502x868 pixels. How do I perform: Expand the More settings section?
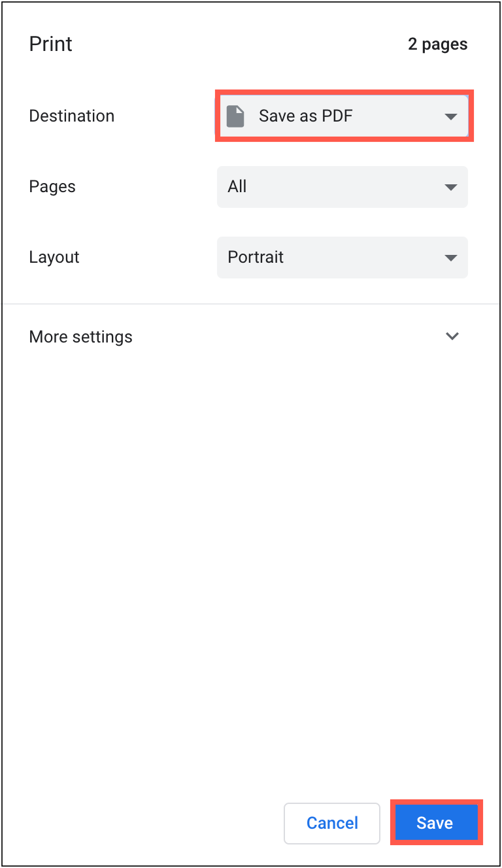click(80, 336)
